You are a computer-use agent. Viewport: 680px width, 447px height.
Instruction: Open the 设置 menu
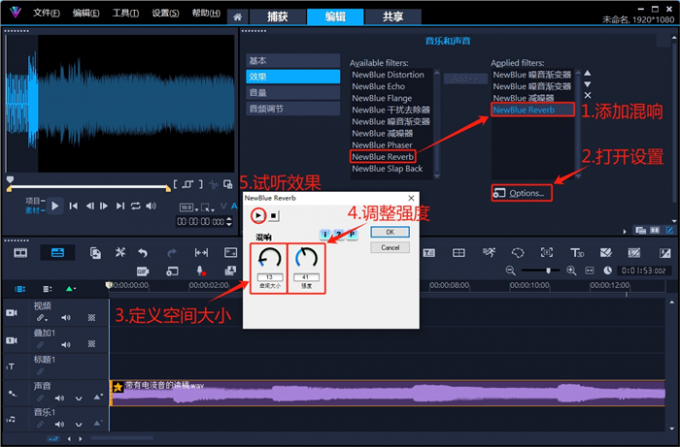[x=166, y=13]
